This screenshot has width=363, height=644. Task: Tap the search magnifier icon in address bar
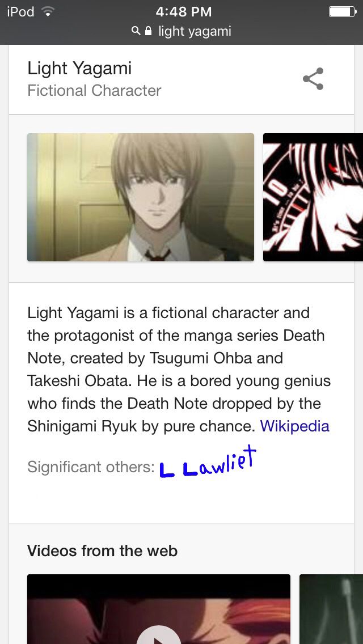pos(136,31)
